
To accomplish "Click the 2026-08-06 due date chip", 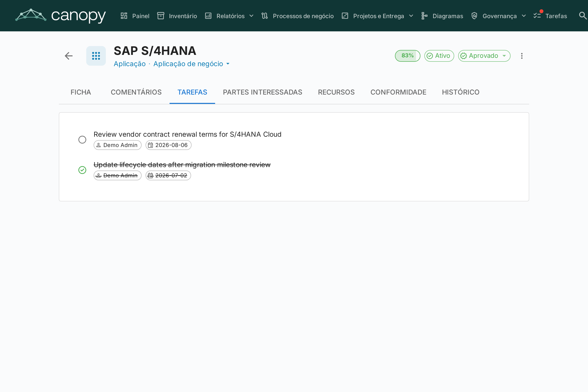I will click(x=169, y=145).
